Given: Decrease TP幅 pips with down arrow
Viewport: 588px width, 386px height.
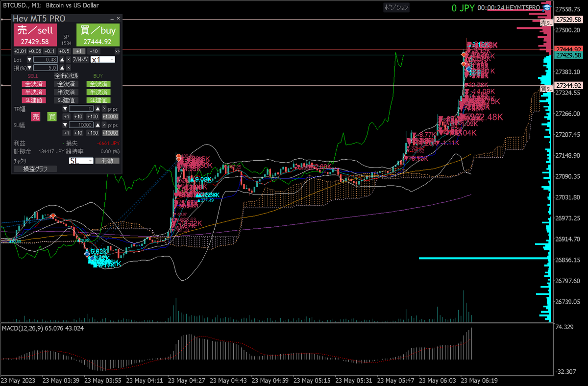Looking at the screenshot, I should [65, 108].
